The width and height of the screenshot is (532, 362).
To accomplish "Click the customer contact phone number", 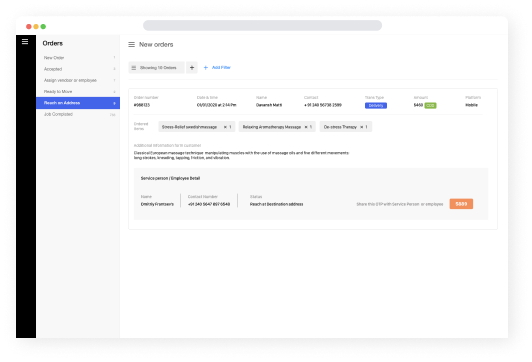I will click(323, 105).
